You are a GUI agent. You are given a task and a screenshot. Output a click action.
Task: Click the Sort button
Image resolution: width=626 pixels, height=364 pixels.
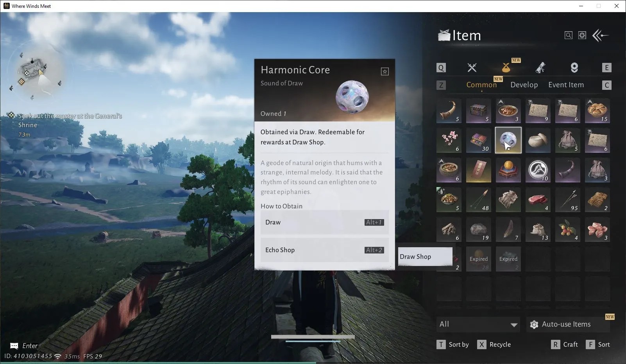(x=598, y=344)
